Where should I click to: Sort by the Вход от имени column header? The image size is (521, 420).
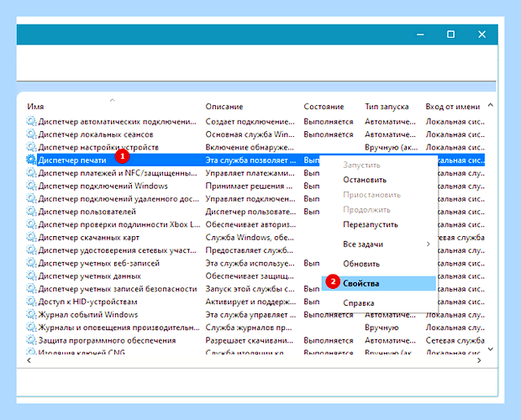(453, 107)
